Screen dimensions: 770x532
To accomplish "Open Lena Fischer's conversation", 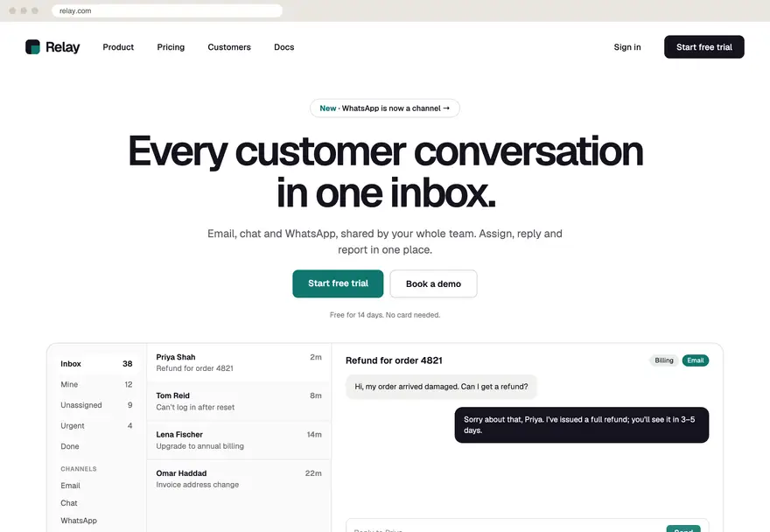I will point(239,440).
